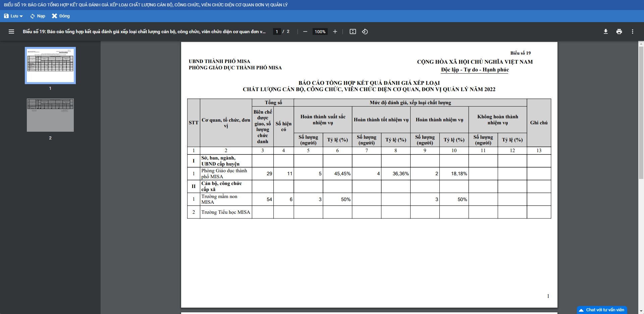This screenshot has width=644, height=314.
Task: Close the report with Đóng
Action: pyautogui.click(x=61, y=16)
